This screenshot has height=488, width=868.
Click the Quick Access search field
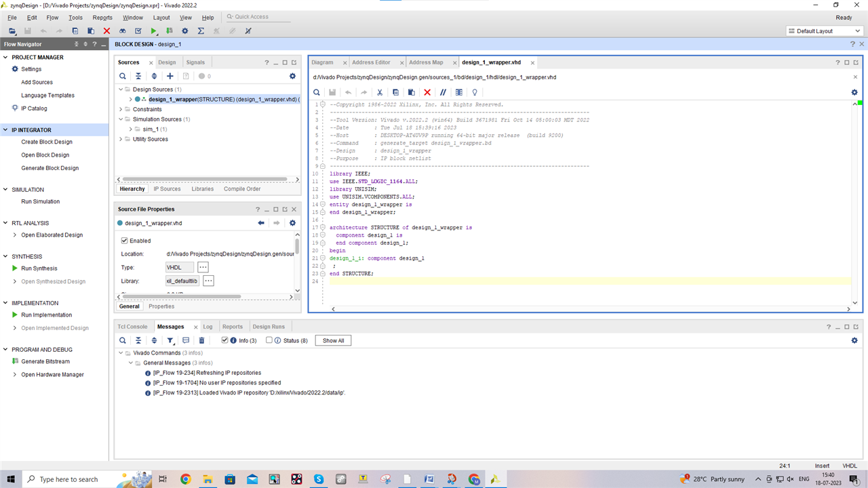click(258, 17)
